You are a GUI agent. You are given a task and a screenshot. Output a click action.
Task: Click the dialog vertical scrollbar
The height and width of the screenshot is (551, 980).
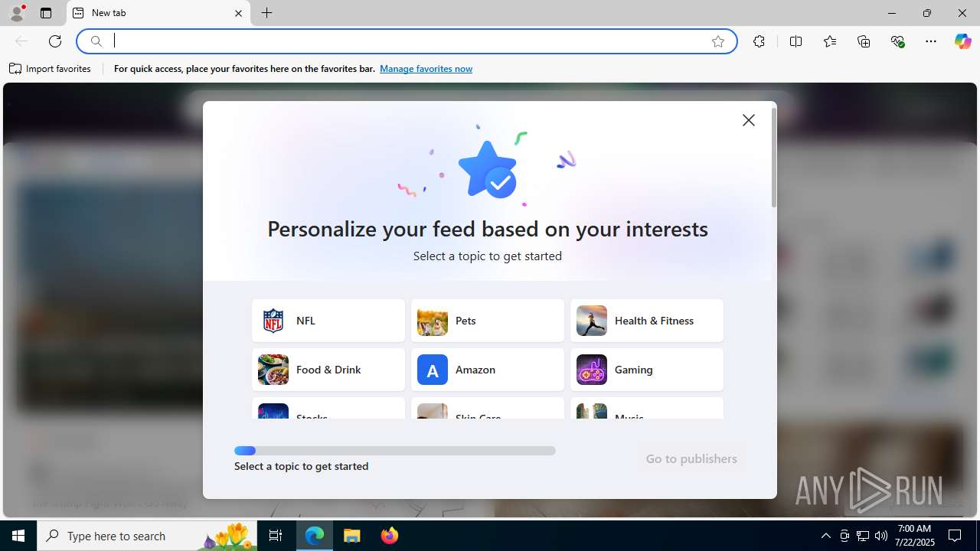point(774,158)
